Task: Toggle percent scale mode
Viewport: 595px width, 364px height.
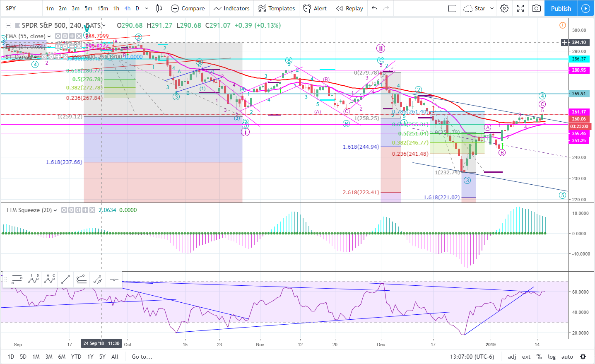Action: tap(539, 357)
